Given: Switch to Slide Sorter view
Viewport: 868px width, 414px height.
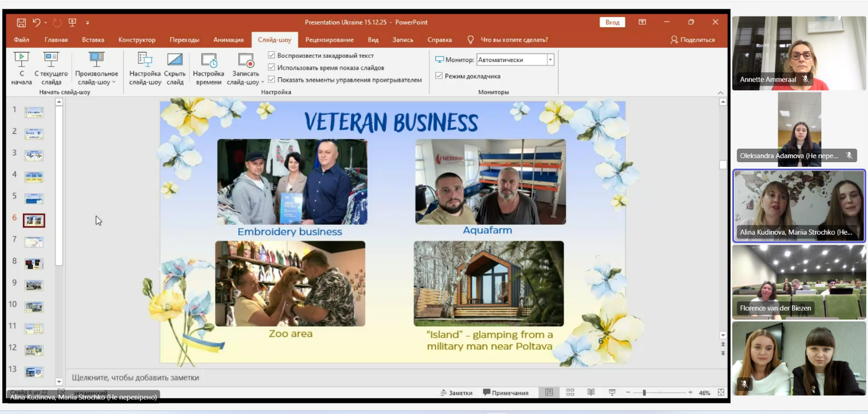Looking at the screenshot, I should [x=570, y=393].
